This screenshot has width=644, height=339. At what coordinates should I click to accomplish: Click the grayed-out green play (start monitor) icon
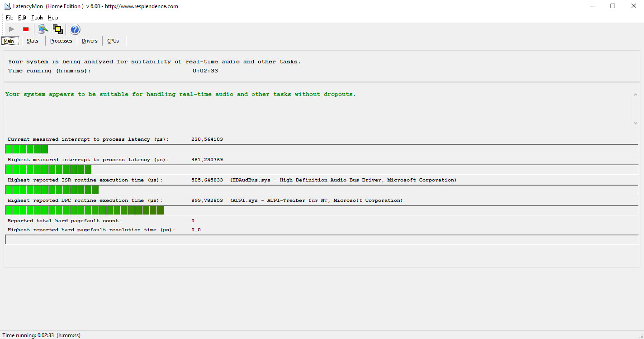click(12, 29)
